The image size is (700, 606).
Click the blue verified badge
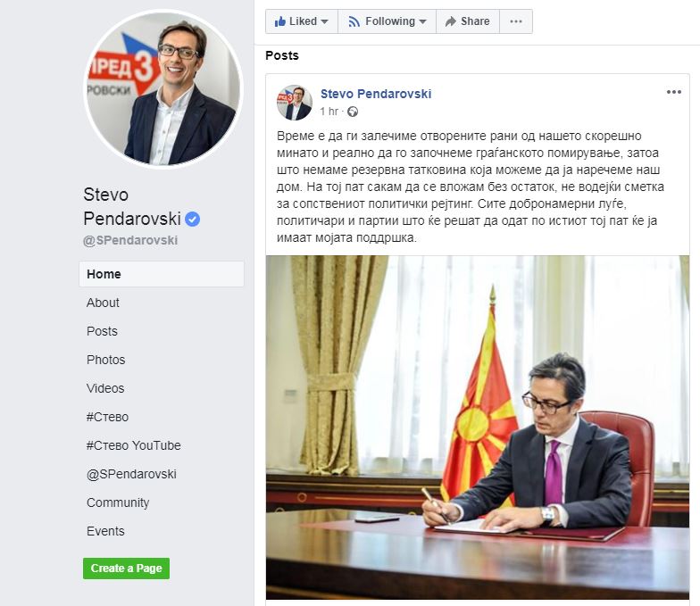[193, 220]
